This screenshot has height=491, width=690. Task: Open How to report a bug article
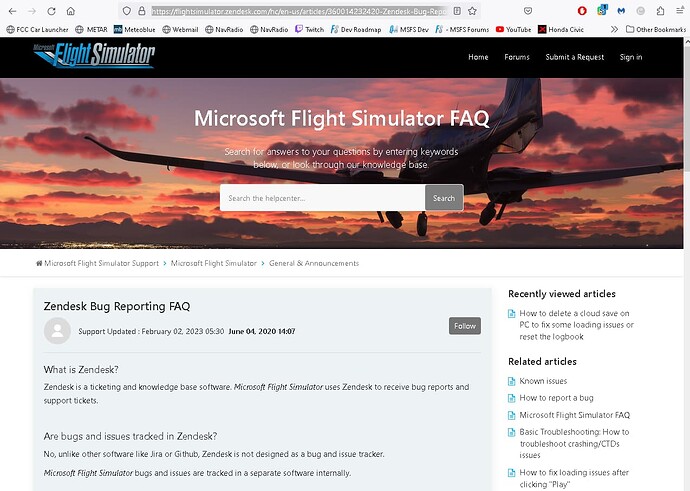[556, 398]
